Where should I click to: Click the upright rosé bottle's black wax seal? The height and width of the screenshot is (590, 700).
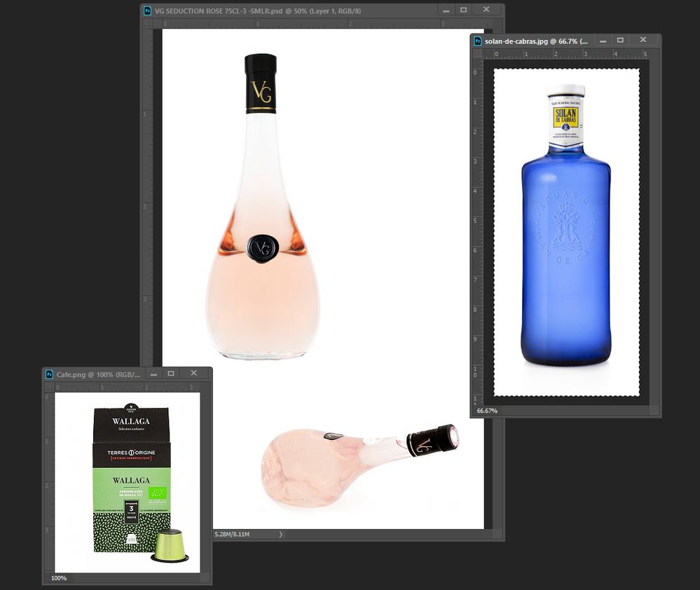263,247
